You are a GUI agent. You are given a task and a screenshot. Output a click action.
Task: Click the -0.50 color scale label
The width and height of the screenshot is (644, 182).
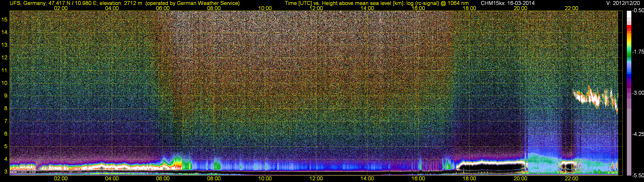click(x=638, y=10)
